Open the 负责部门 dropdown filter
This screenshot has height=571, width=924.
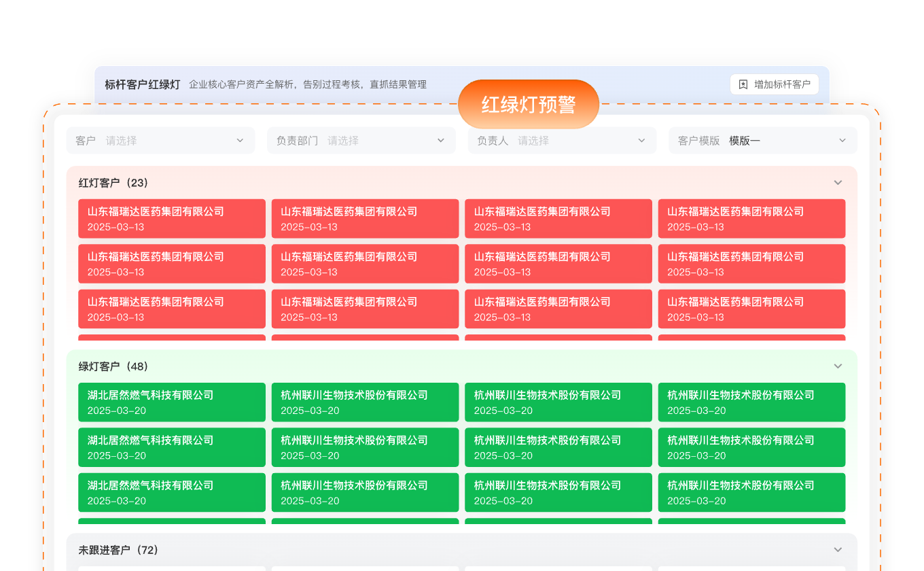pos(361,141)
